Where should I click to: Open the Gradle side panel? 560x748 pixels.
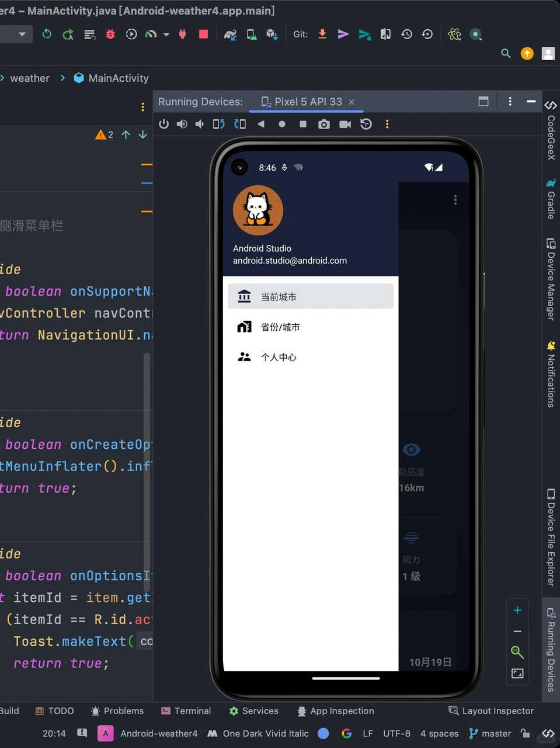[x=551, y=199]
